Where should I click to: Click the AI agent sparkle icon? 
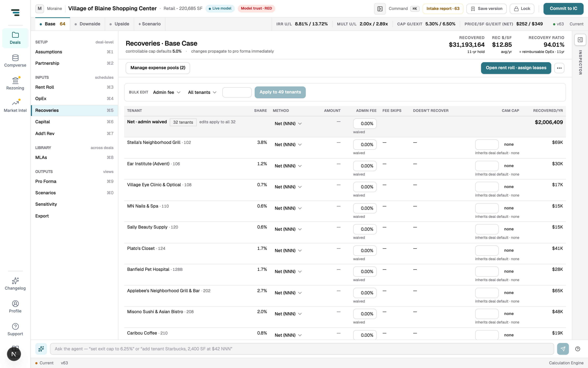tap(41, 349)
